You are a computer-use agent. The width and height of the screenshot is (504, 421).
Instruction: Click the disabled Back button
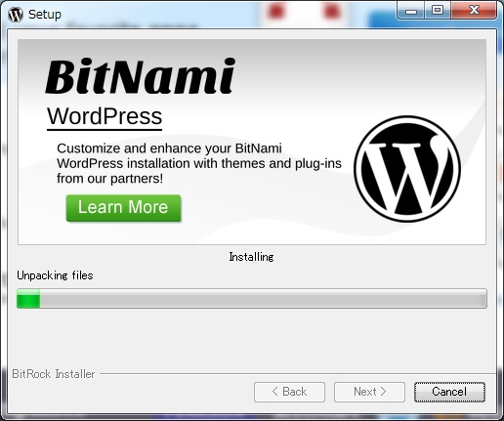tap(289, 392)
